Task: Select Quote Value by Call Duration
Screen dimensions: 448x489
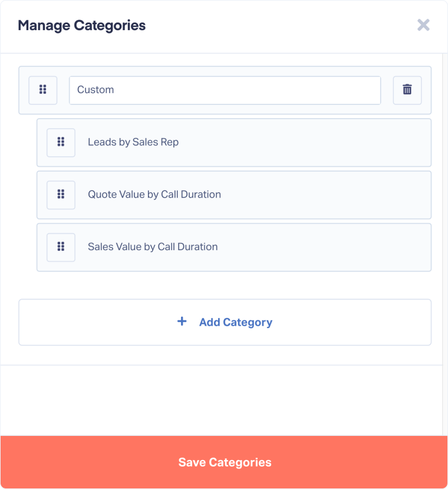Action: pyautogui.click(x=233, y=195)
